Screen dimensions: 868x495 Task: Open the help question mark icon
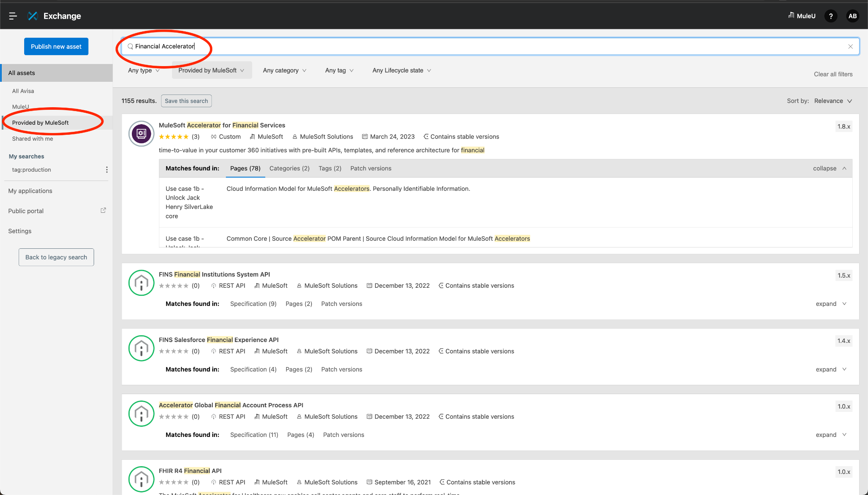click(831, 16)
